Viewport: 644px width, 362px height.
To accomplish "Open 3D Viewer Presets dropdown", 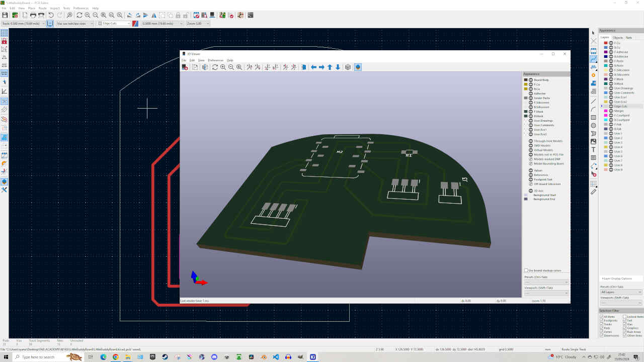I will [546, 282].
